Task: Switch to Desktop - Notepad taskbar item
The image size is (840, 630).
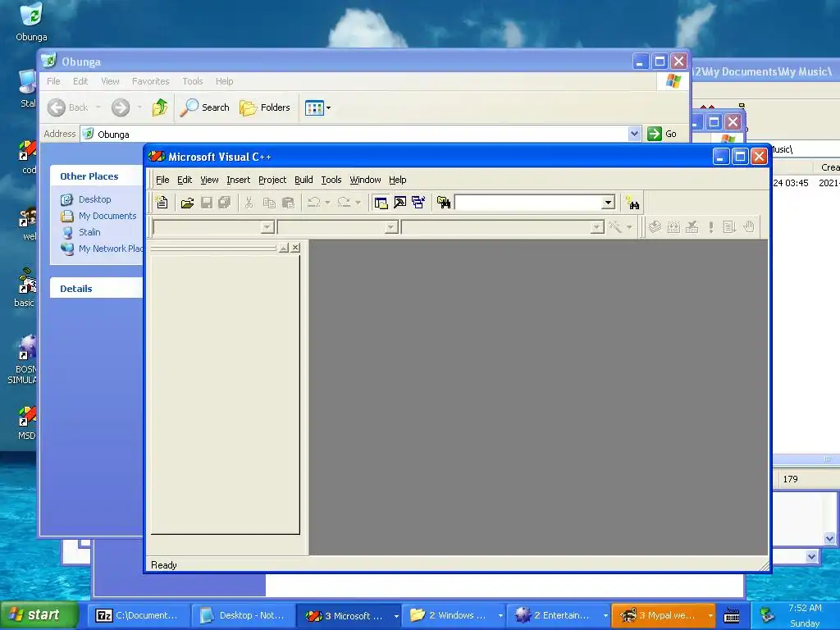Action: click(243, 615)
